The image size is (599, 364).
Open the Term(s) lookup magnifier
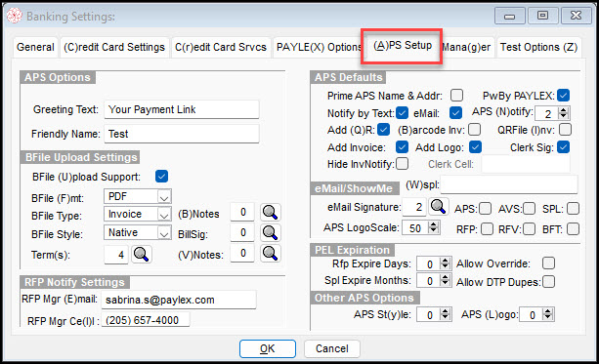142,254
